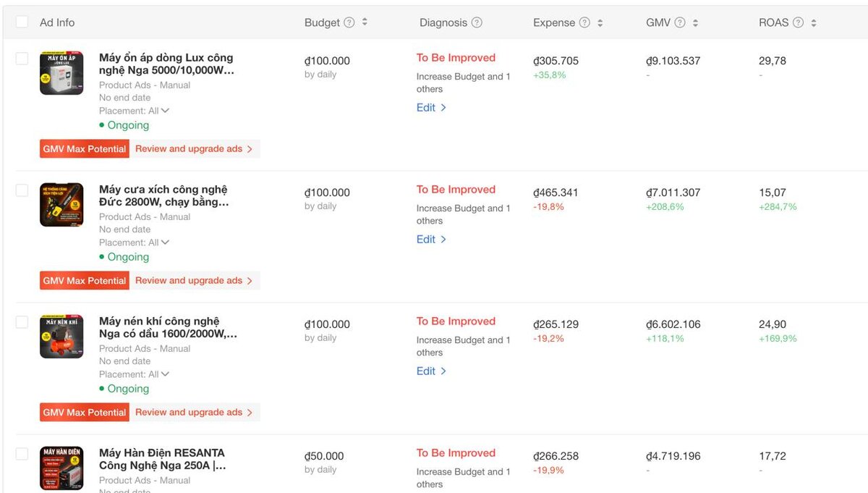Sort the table by Budget column
Image resolution: width=868 pixels, height=493 pixels.
coord(365,22)
